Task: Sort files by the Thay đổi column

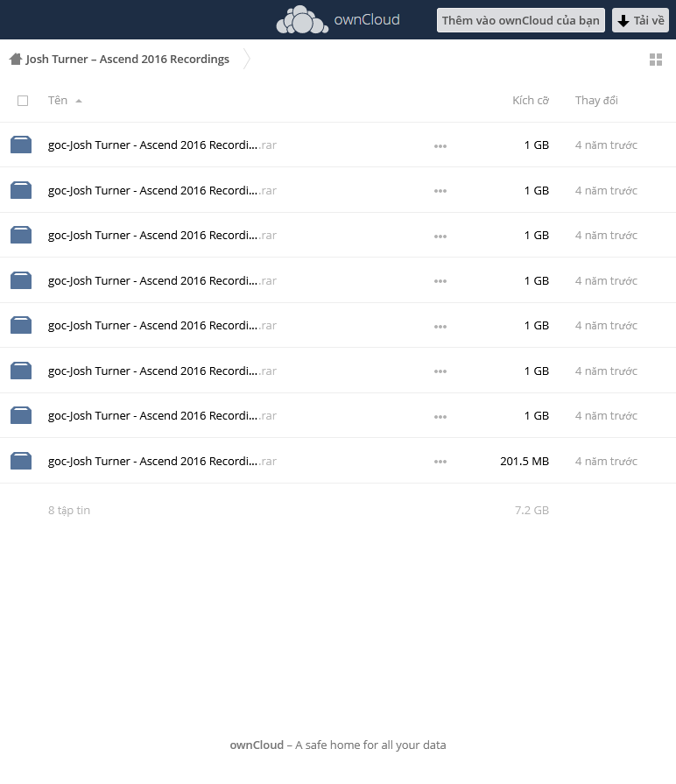Action: click(x=596, y=101)
